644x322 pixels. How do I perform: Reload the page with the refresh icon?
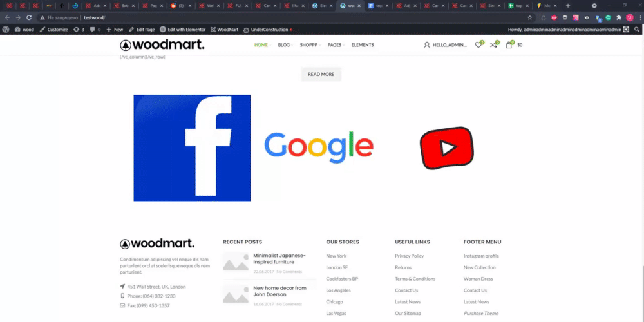click(x=29, y=17)
